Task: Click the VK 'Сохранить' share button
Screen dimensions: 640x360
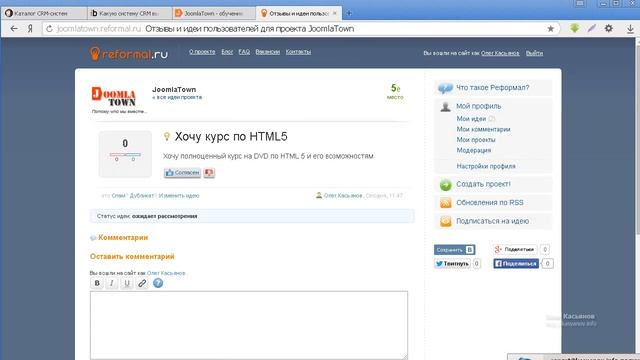Action: [455, 250]
